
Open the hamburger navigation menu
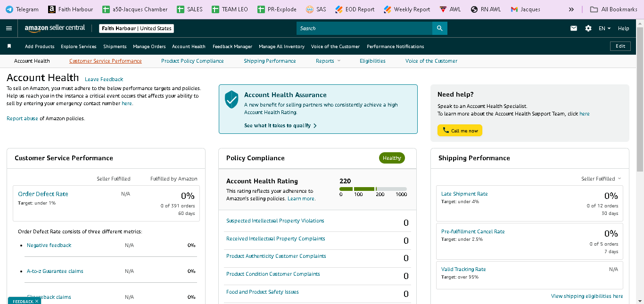pos(8,28)
